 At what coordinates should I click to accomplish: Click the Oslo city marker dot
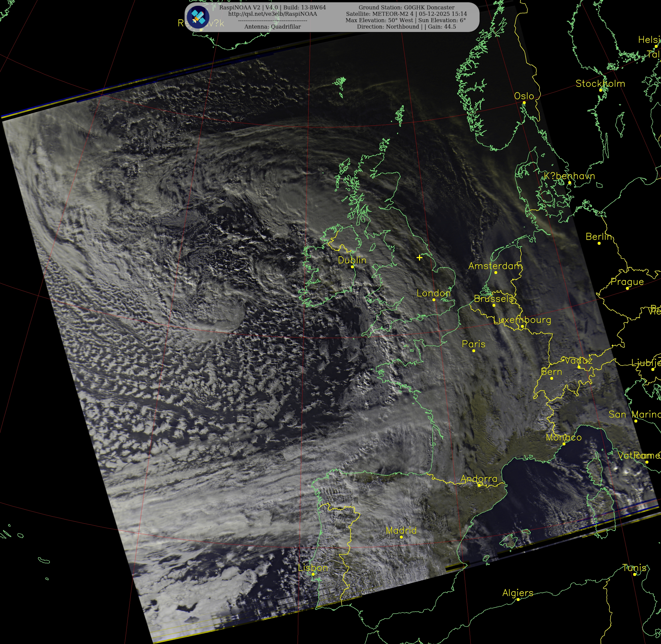coord(524,102)
